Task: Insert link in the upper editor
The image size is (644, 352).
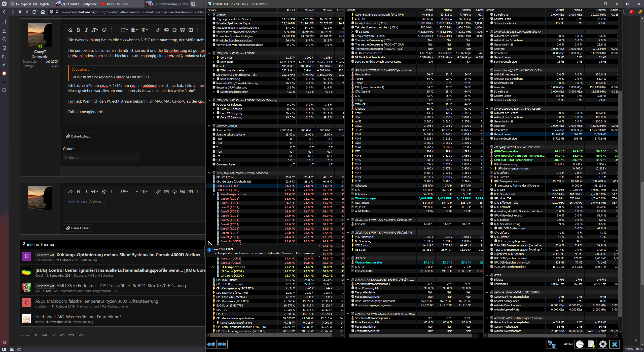Action: coord(158,30)
